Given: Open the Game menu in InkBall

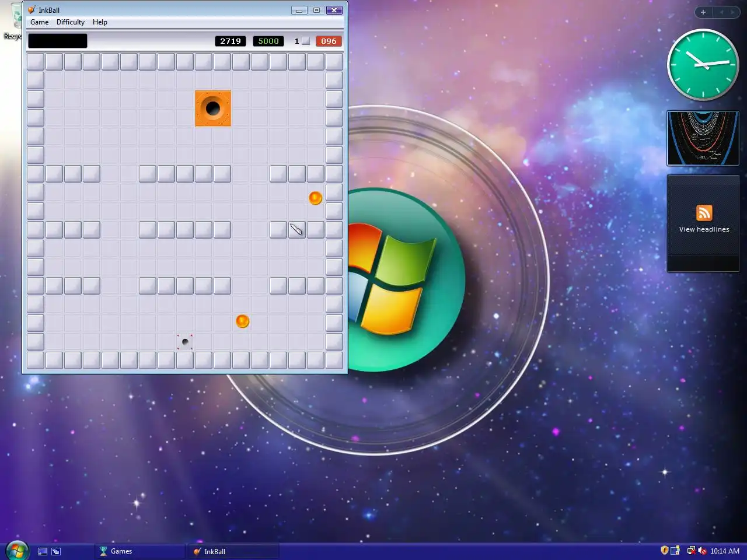Looking at the screenshot, I should (x=40, y=22).
